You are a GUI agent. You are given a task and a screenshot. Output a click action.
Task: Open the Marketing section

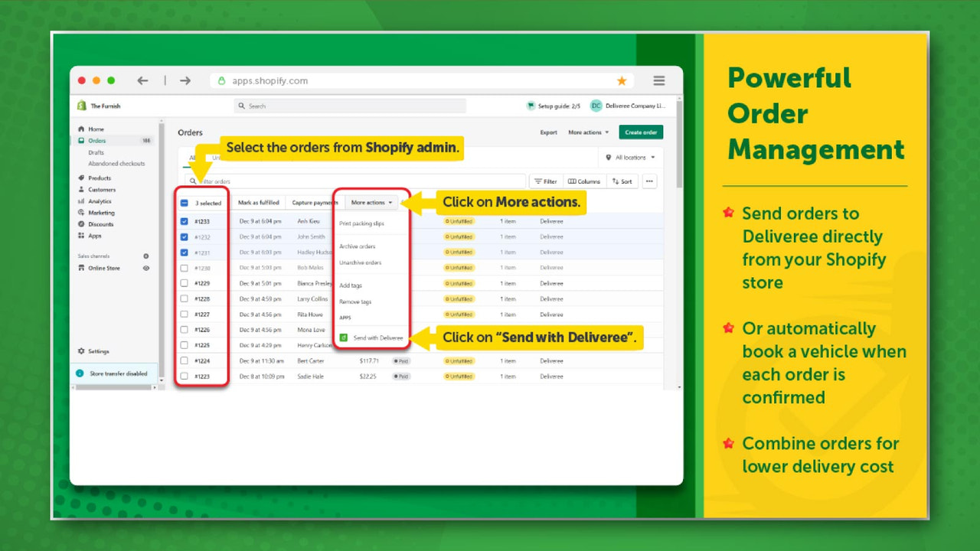coord(103,212)
